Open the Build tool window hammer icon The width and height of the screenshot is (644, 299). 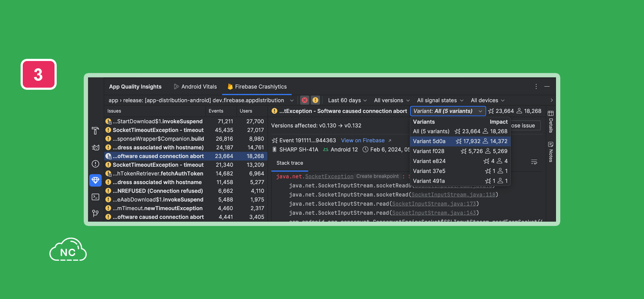[x=95, y=131]
